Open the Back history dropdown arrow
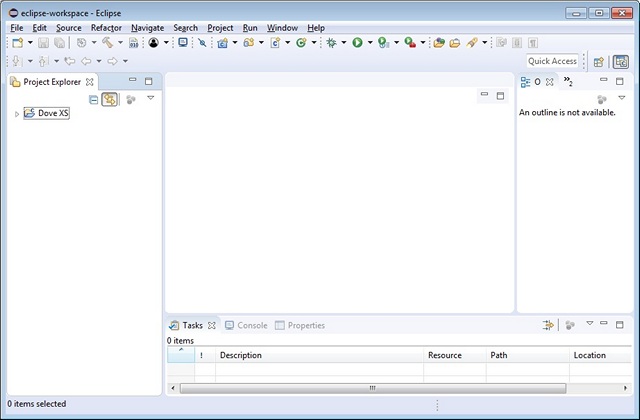 click(x=99, y=61)
